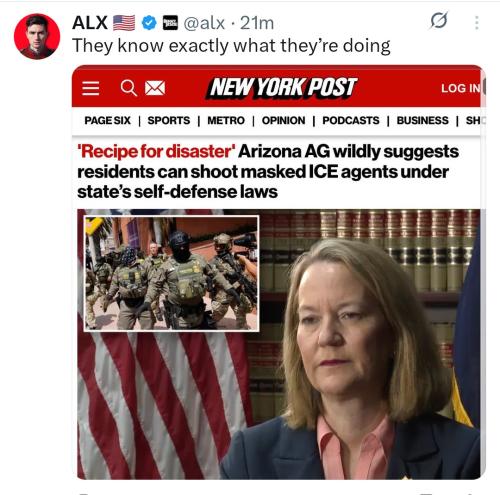Select the OPINION nav item
Image resolution: width=500 pixels, height=495 pixels.
283,120
